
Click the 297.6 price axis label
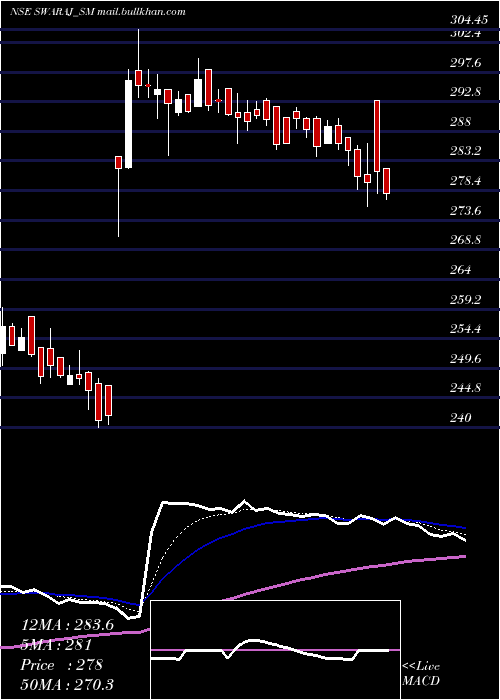tap(466, 63)
